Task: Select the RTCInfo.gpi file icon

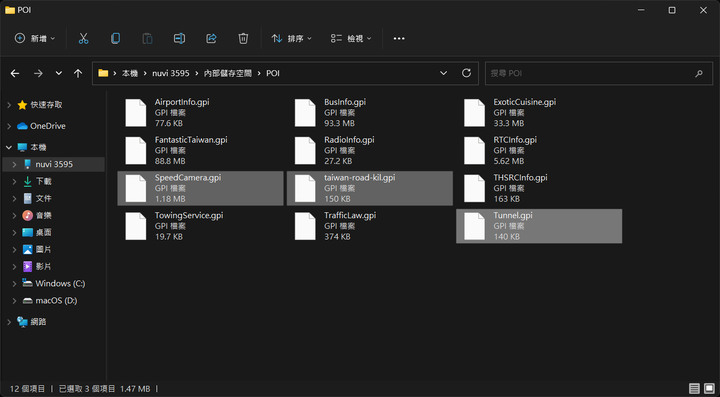Action: (x=475, y=151)
